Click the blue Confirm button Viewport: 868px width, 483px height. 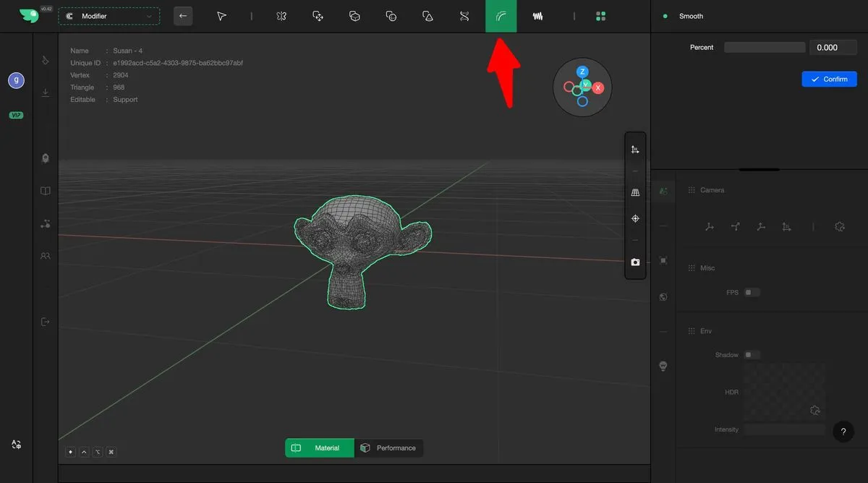[x=829, y=79]
